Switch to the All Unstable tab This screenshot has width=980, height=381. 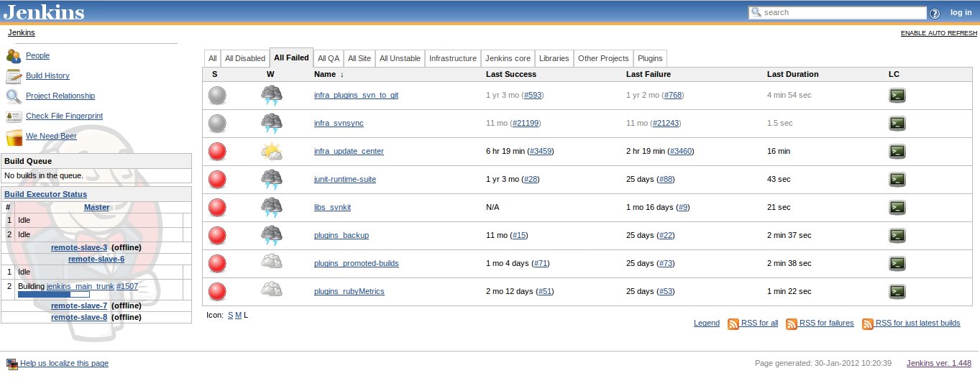400,58
